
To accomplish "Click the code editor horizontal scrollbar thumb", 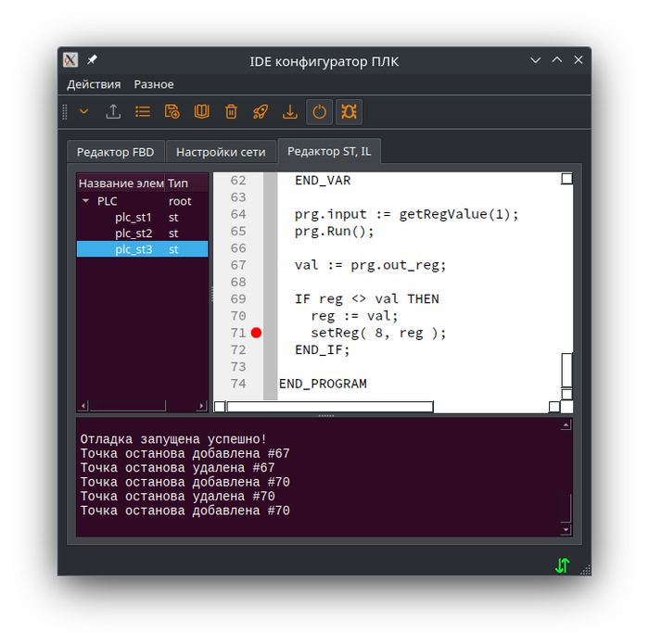I will pos(330,407).
